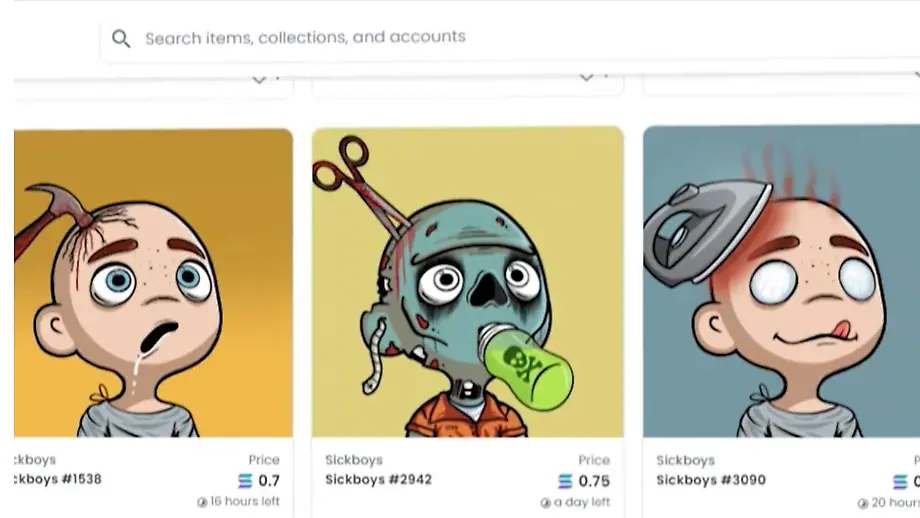Image resolution: width=920 pixels, height=518 pixels.
Task: Click clock icon next to 20 hours
Action: [863, 503]
